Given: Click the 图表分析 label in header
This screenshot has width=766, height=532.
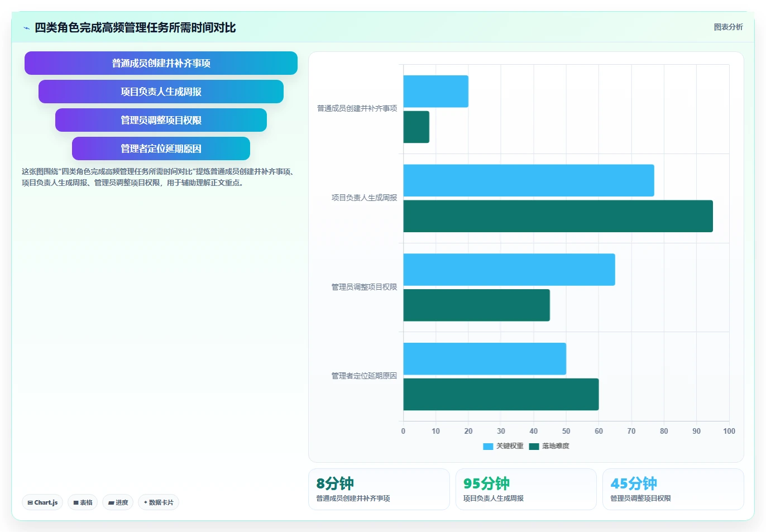Looking at the screenshot, I should [728, 27].
